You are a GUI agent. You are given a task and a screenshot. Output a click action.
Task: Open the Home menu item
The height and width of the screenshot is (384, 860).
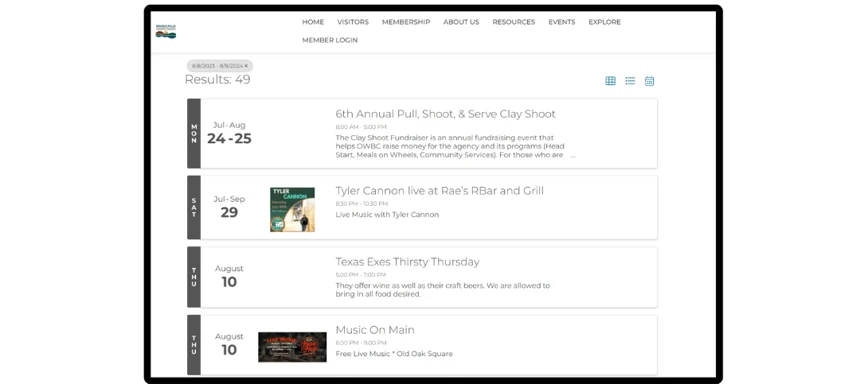tap(313, 22)
